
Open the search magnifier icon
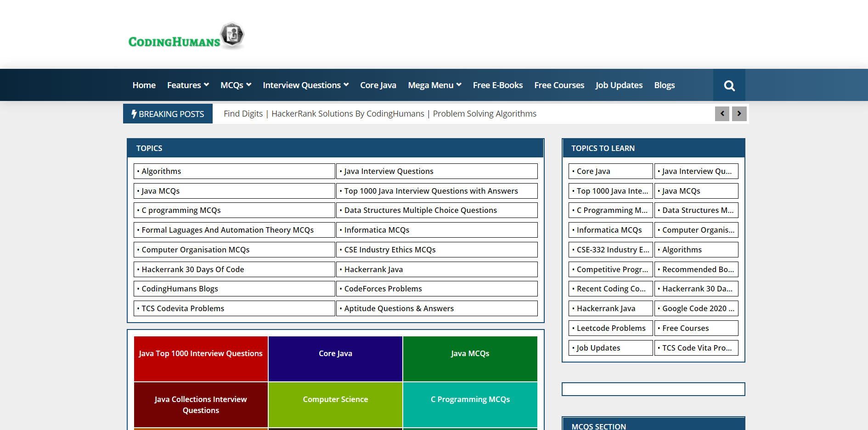click(729, 85)
